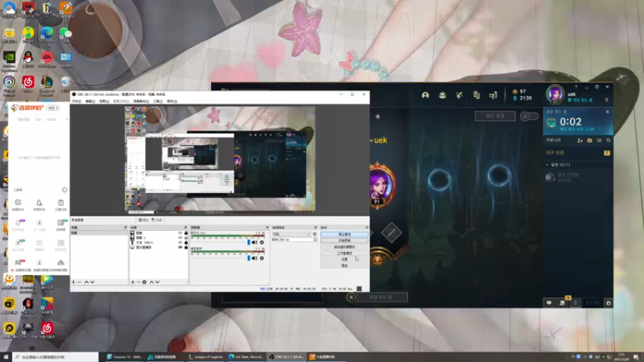This screenshot has height=362, width=644.
Task: Select offline friend entry in friends list
Action: [x=577, y=177]
